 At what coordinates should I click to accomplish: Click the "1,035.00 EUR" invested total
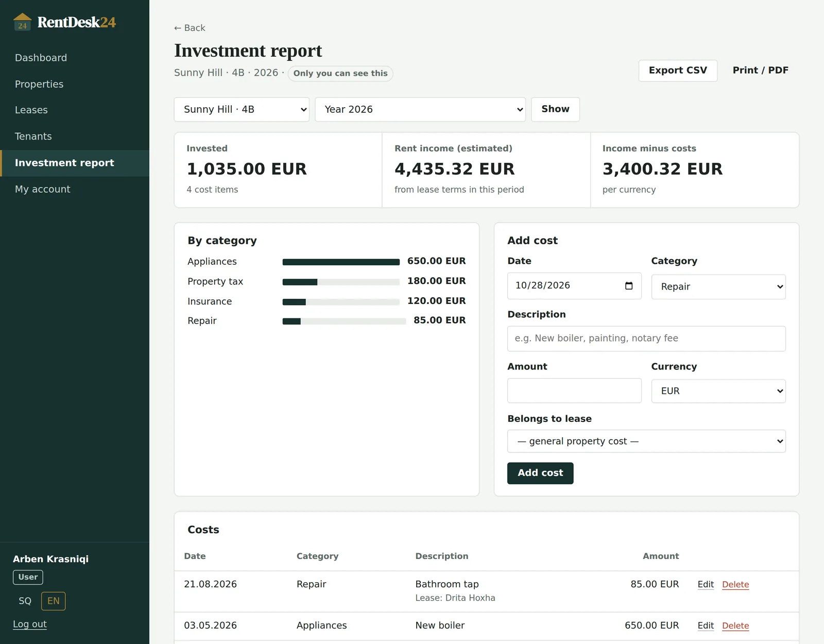click(247, 169)
